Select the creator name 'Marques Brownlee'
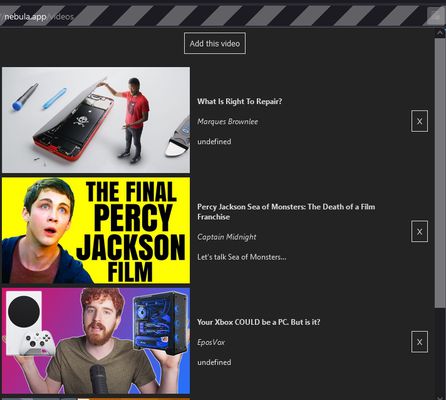 (x=227, y=121)
